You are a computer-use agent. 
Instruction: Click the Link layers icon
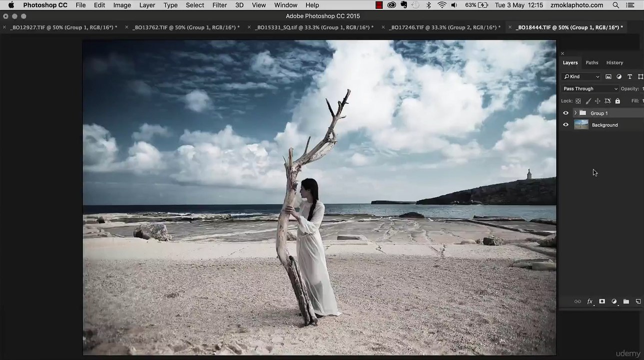pos(578,301)
